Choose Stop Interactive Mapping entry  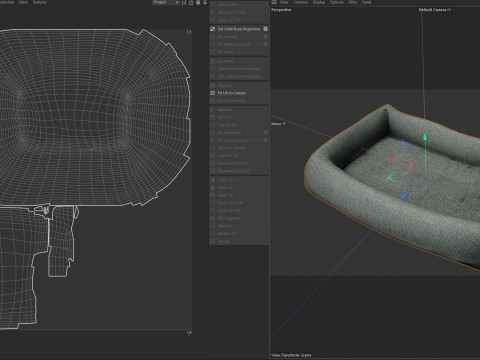point(239,76)
